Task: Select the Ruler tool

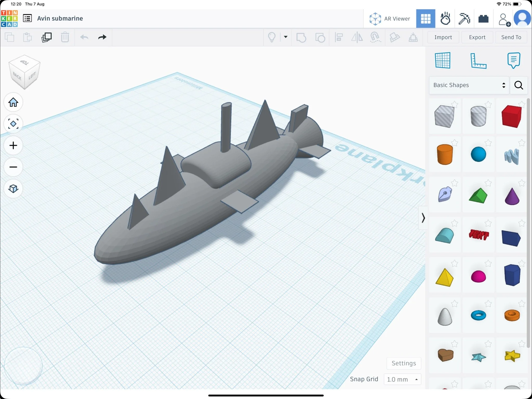Action: pos(478,61)
